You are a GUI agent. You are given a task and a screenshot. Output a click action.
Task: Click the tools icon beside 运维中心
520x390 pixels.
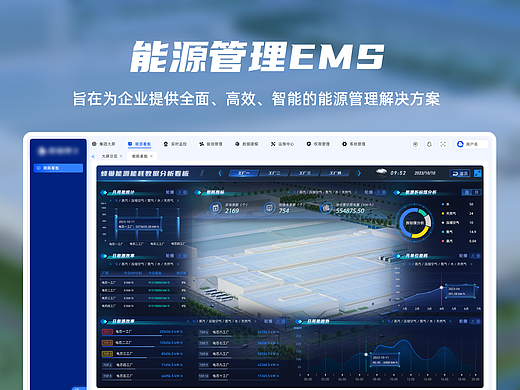point(273,144)
